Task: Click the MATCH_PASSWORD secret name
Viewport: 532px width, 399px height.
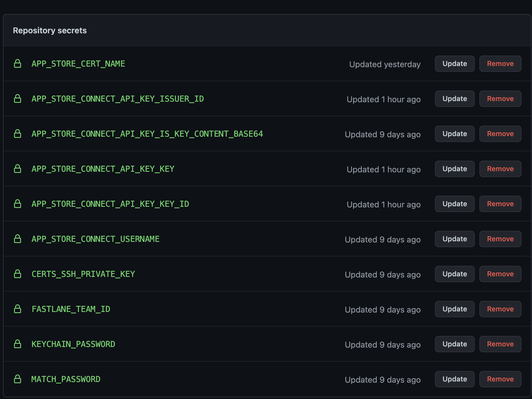Action: [x=66, y=379]
